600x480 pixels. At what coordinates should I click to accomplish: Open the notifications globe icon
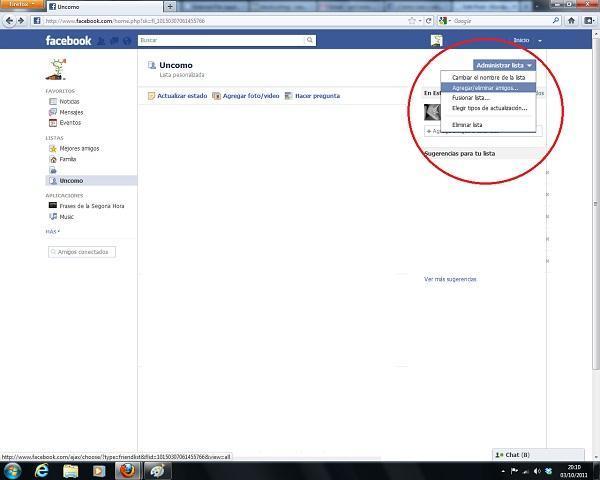pyautogui.click(x=127, y=41)
